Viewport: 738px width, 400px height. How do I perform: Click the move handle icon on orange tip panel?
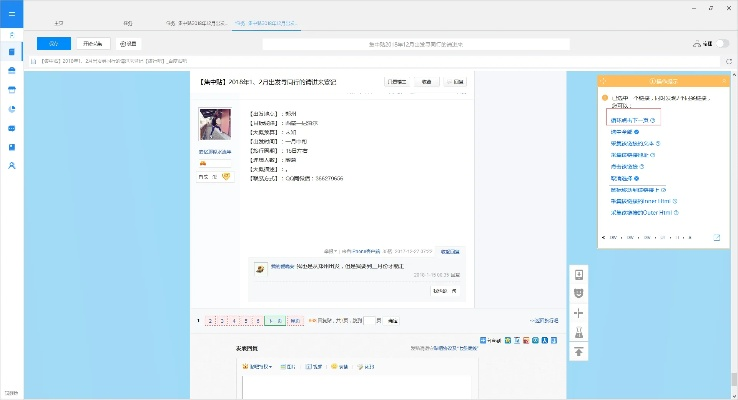tap(603, 81)
